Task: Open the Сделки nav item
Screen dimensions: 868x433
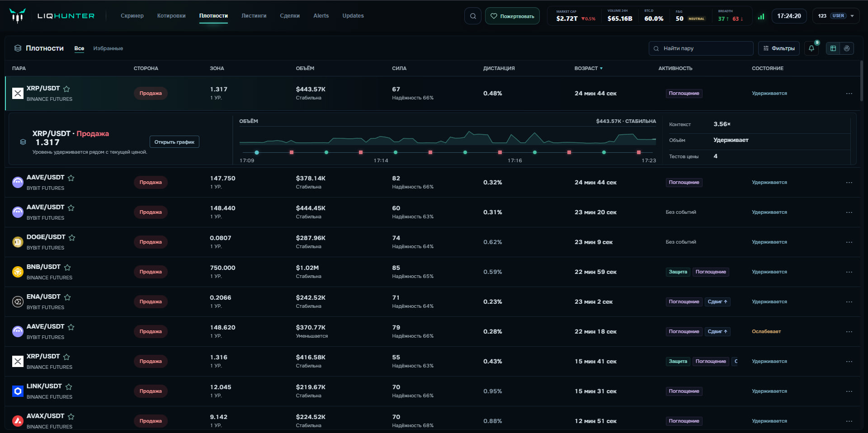Action: (x=290, y=16)
